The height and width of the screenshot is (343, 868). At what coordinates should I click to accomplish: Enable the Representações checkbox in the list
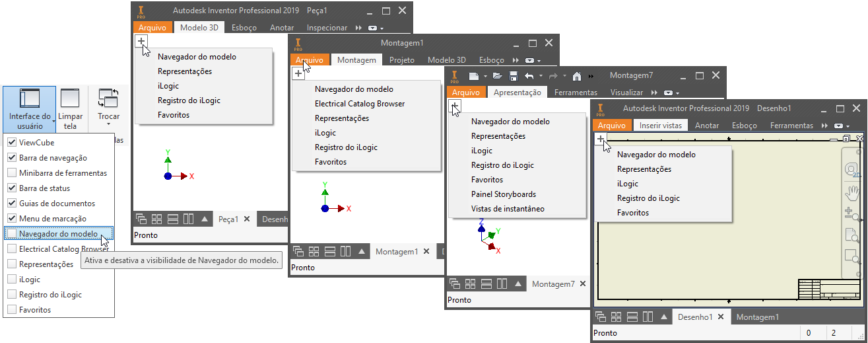tap(12, 264)
